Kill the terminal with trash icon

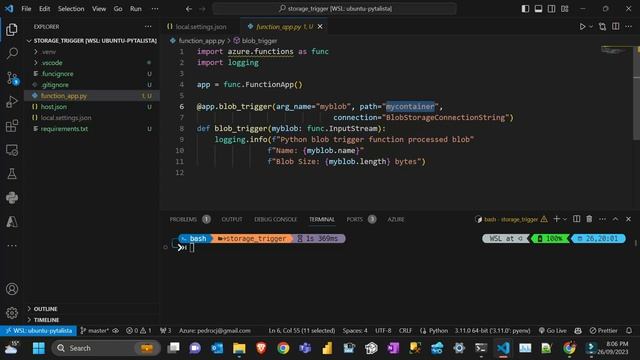coord(589,219)
